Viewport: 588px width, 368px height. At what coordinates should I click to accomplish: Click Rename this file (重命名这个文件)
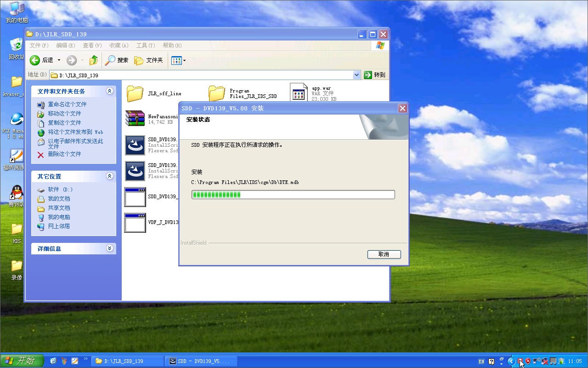[67, 104]
